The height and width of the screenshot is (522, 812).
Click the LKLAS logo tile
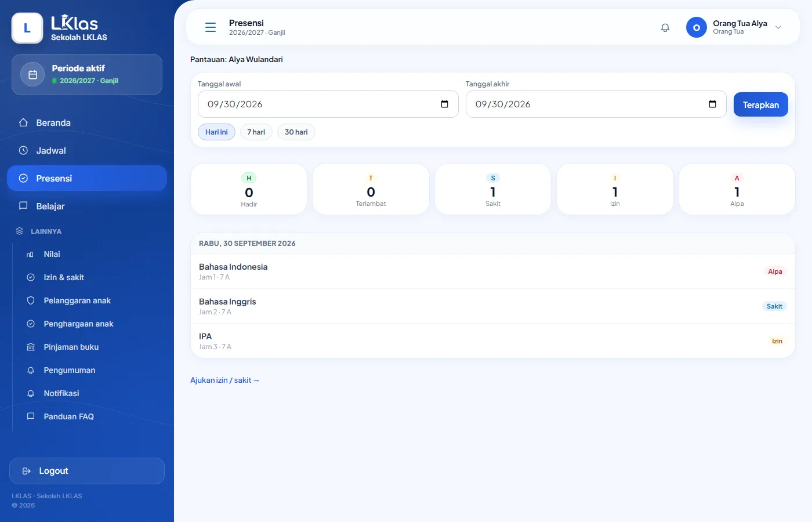[27, 28]
